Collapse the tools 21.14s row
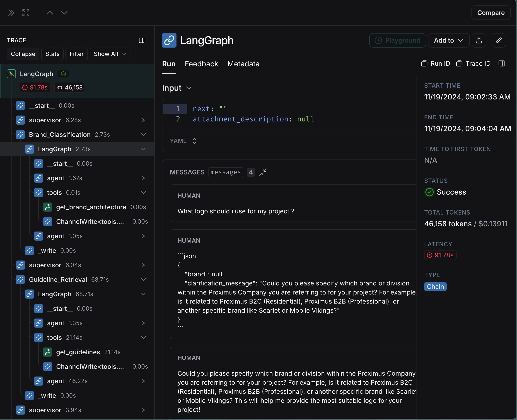Screen dimensions: 517x420 pyautogui.click(x=143, y=338)
